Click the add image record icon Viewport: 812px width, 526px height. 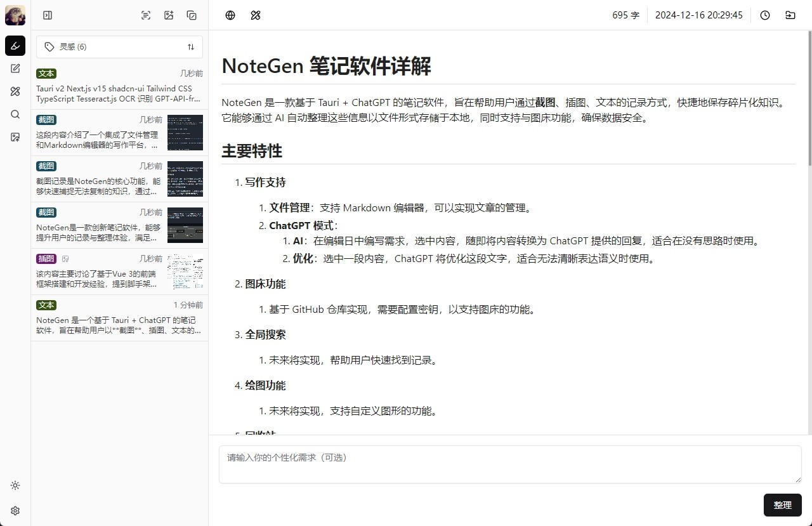coord(169,15)
